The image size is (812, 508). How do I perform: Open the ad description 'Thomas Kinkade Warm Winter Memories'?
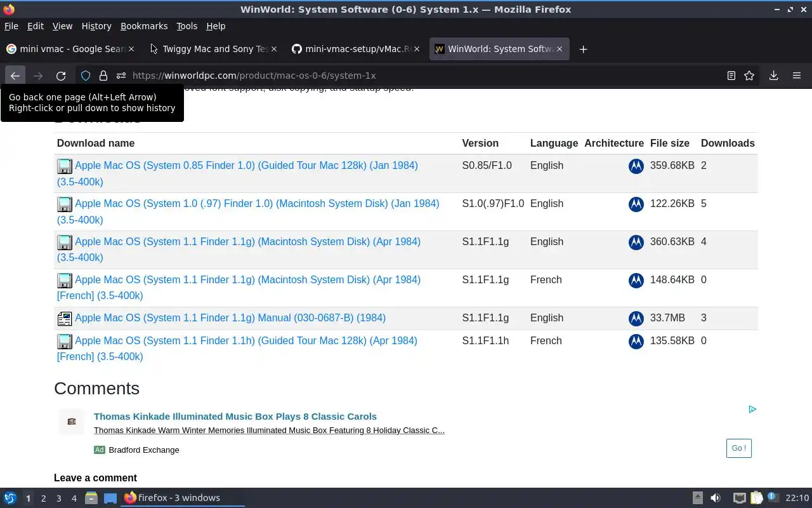coord(269,431)
